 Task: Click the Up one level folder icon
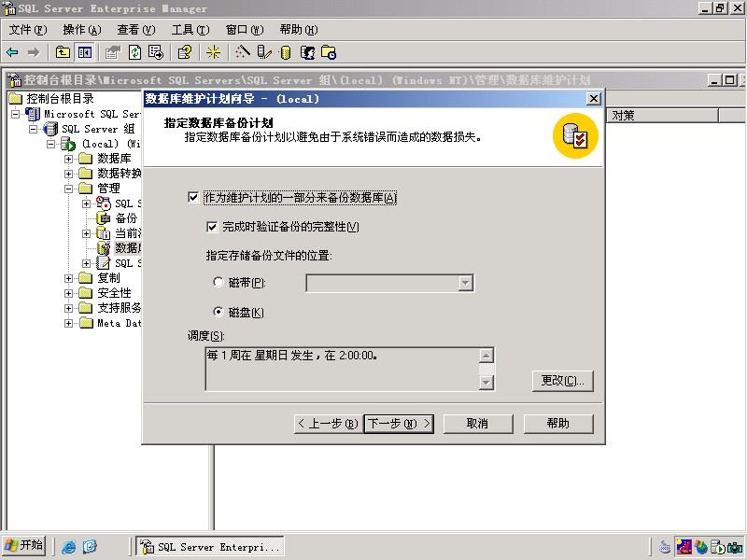point(63,52)
